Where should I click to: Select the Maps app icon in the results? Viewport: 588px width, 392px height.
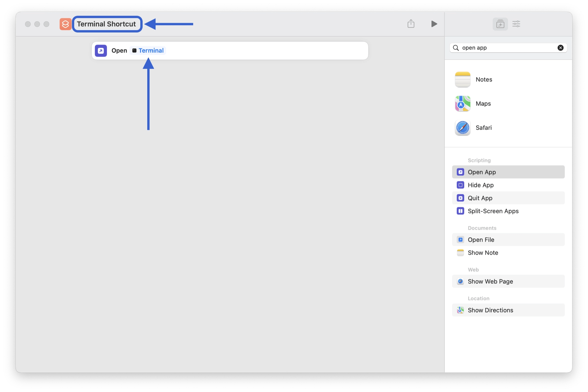(462, 103)
